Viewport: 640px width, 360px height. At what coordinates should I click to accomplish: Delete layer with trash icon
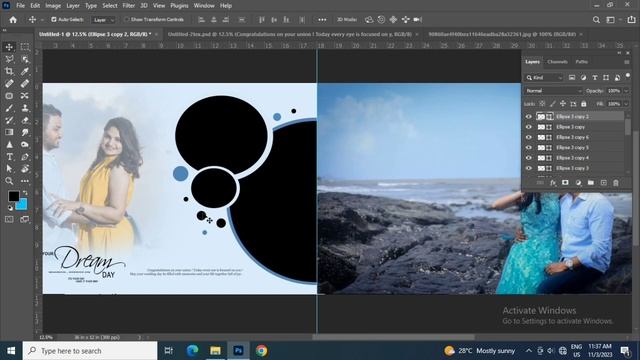click(x=616, y=183)
